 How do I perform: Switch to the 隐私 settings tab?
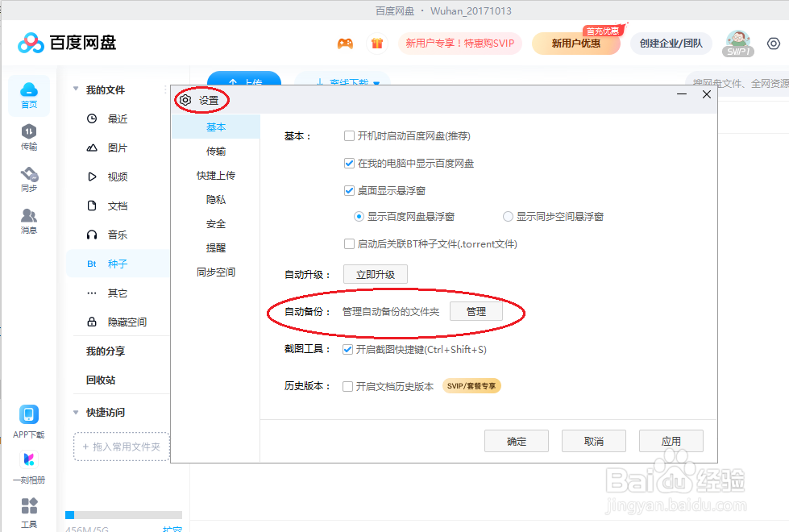216,200
